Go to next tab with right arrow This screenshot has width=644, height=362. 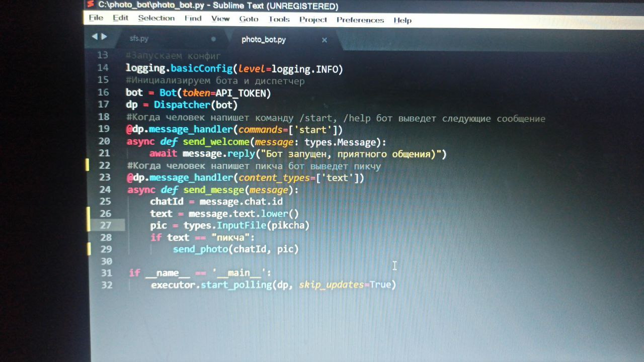(104, 37)
